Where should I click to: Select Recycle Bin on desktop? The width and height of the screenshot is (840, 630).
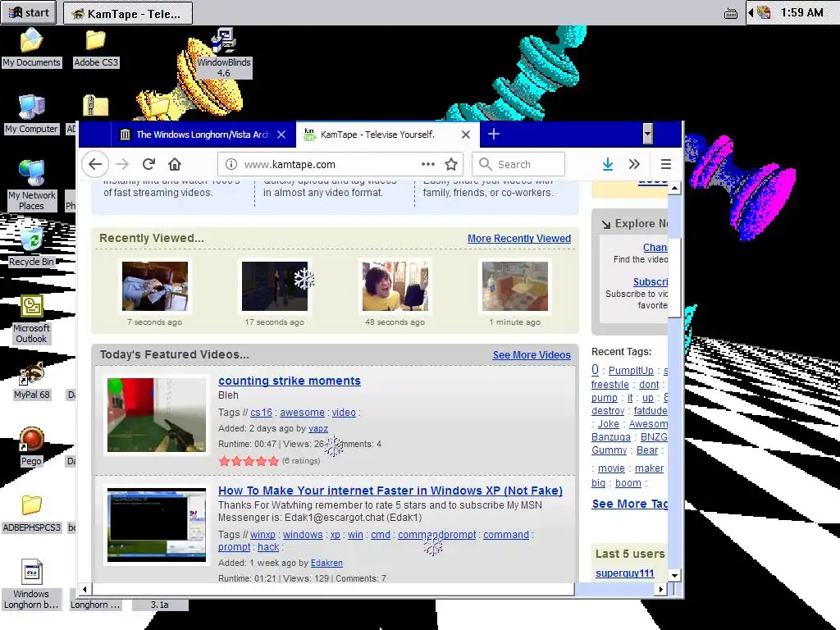click(31, 246)
